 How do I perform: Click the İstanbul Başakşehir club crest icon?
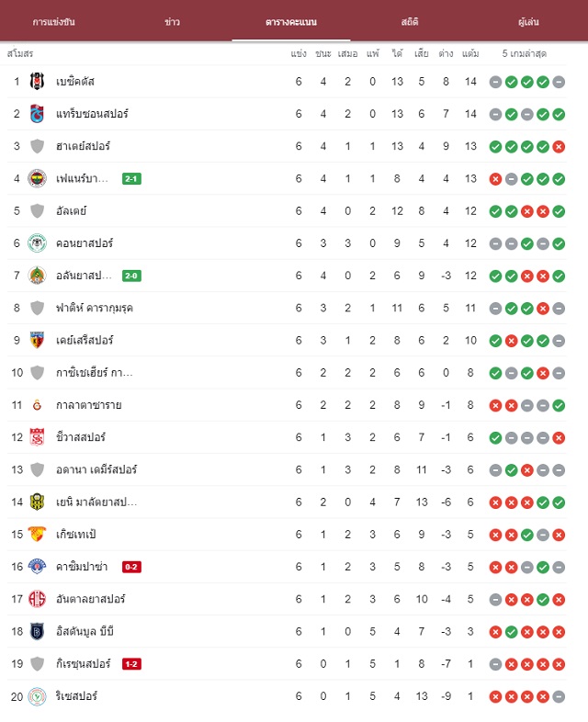(37, 631)
